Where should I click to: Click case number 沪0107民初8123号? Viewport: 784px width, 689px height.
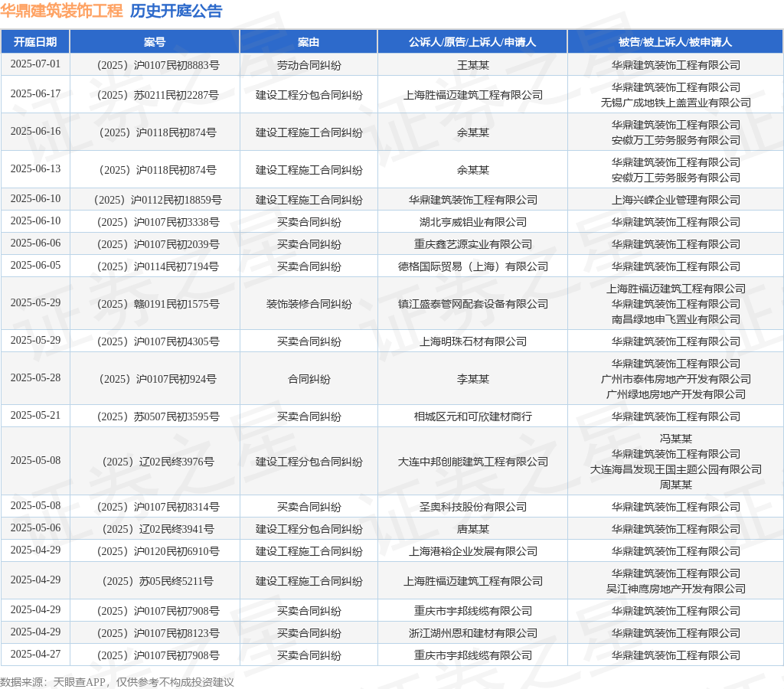pos(158,633)
